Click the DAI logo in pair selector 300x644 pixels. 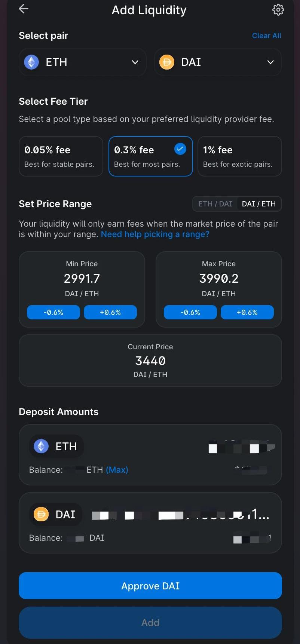click(x=167, y=62)
